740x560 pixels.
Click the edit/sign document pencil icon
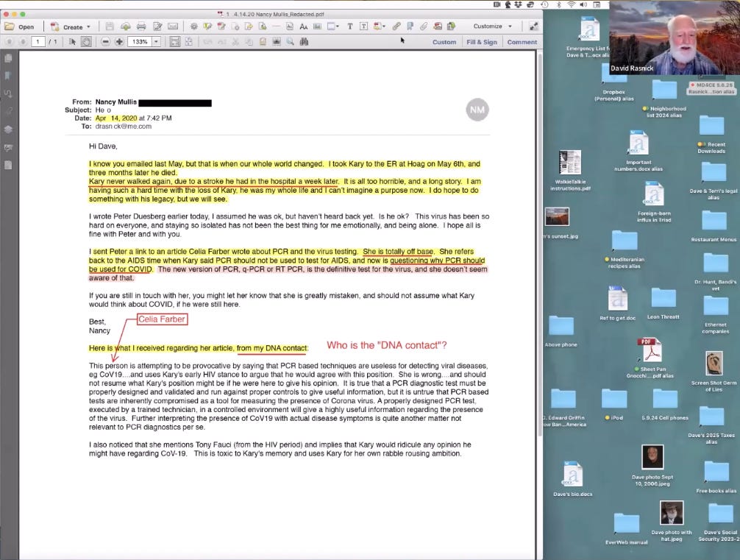click(x=157, y=26)
